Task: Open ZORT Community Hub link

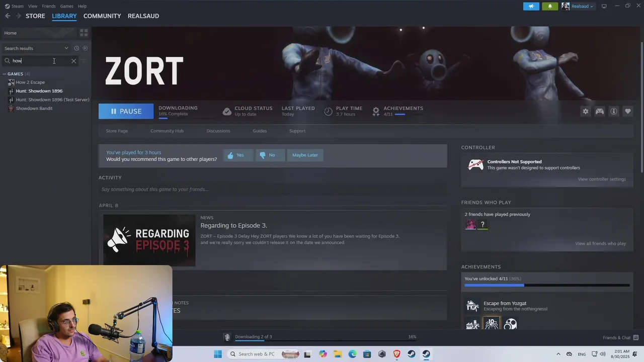Action: (x=167, y=131)
